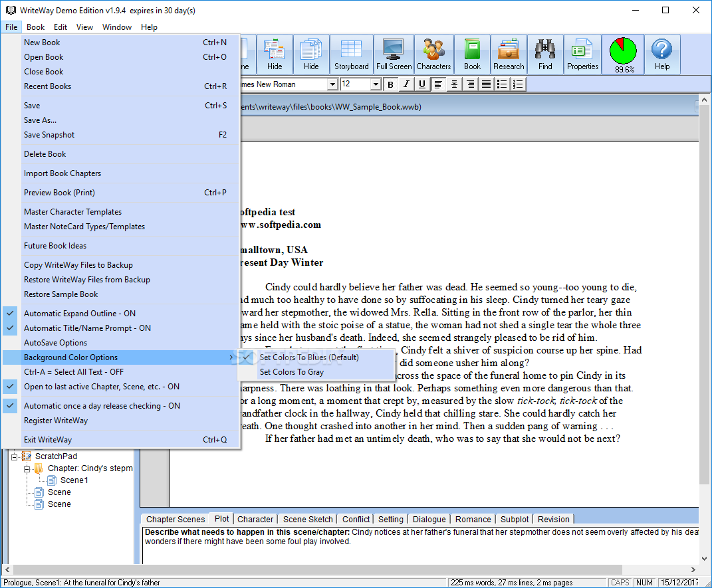Screen dimensions: 712x588
Task: Choose Set Colors To Blues (Default)
Action: 316,357
